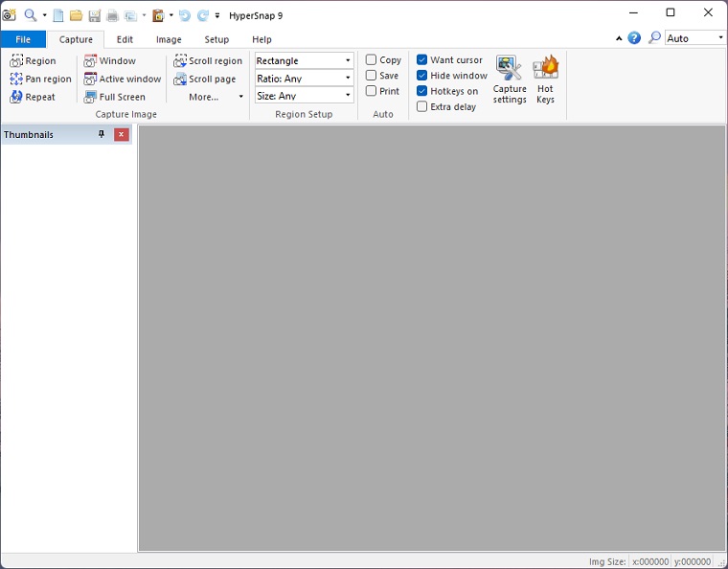
Task: Close the Thumbnails panel
Action: tap(122, 135)
